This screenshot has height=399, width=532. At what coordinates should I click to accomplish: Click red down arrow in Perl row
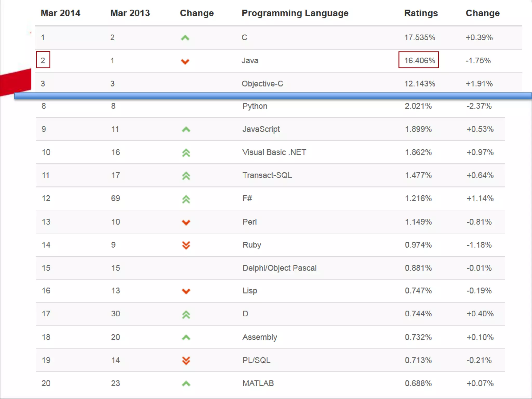point(186,222)
